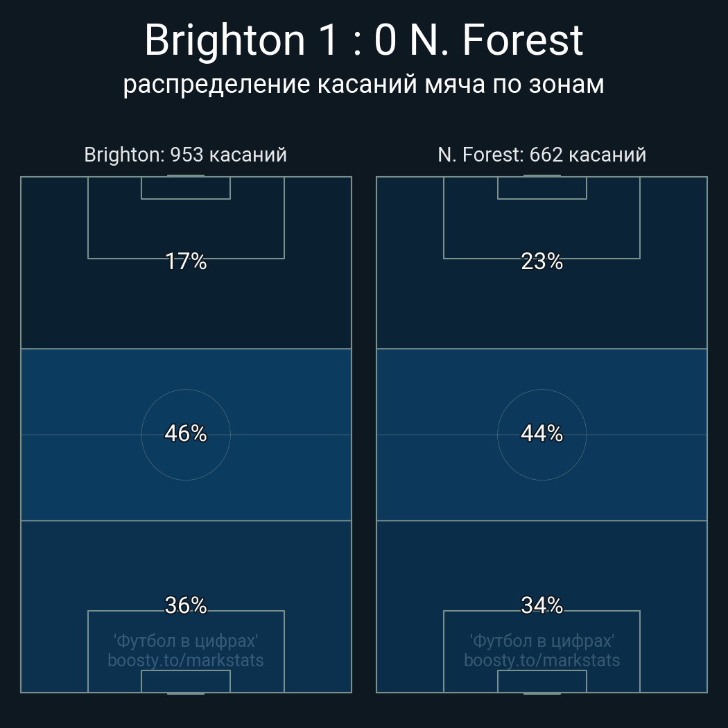The width and height of the screenshot is (728, 728).
Task: Click N. Forest's 23% attacking zone label
Action: (541, 261)
